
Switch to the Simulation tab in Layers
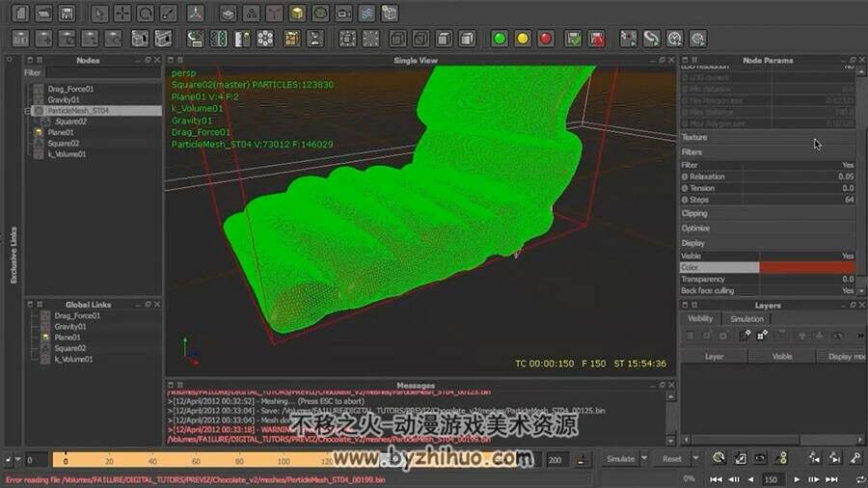coord(746,318)
